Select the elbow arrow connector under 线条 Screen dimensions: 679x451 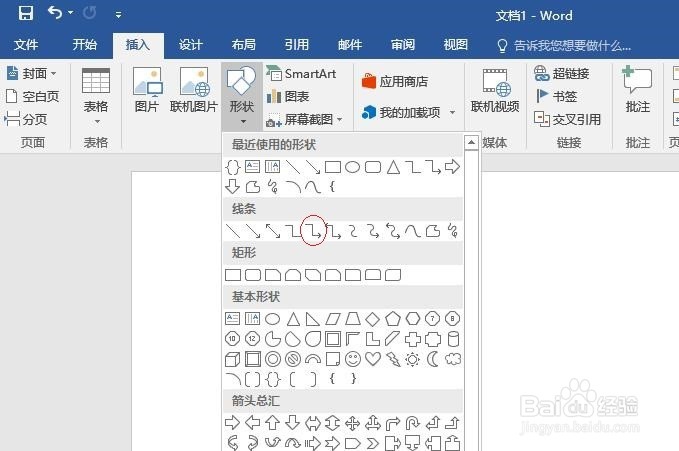tap(313, 231)
